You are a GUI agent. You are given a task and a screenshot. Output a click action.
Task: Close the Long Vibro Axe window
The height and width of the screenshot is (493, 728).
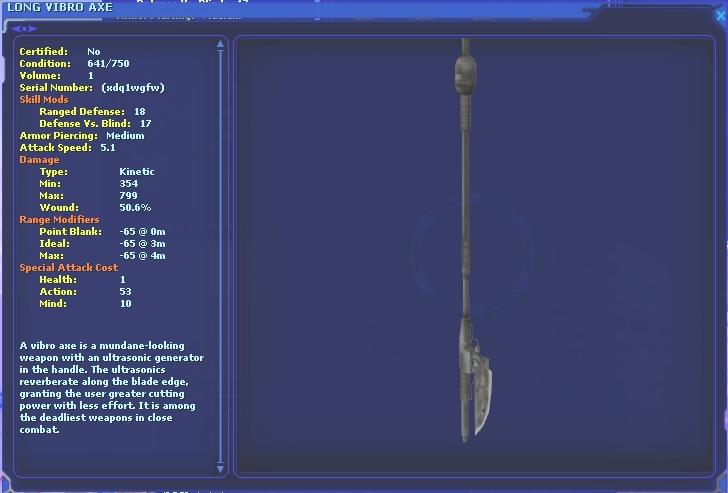point(721,16)
